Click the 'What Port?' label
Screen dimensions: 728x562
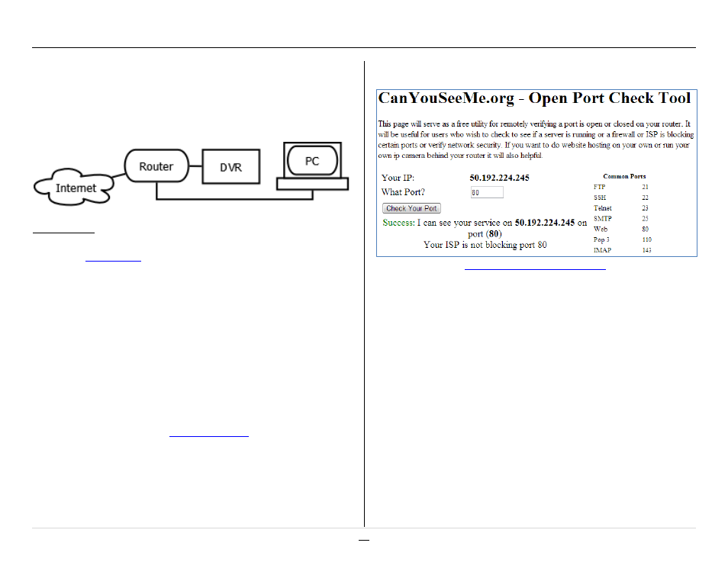pyautogui.click(x=403, y=192)
